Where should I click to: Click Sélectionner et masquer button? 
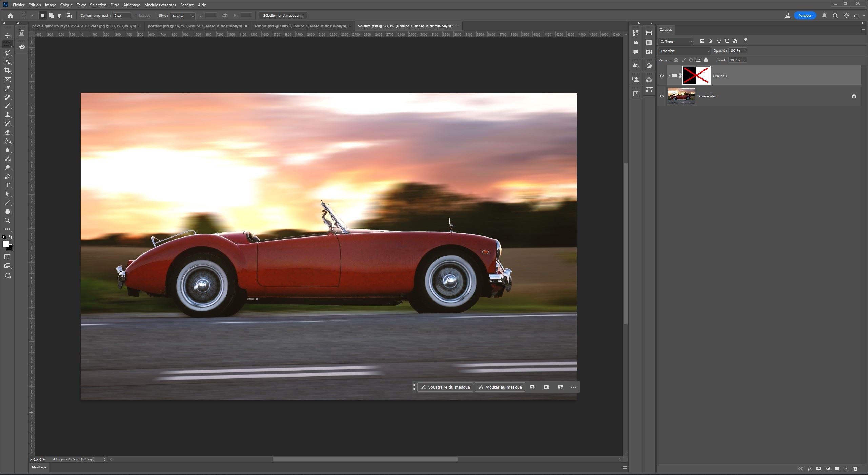click(283, 15)
